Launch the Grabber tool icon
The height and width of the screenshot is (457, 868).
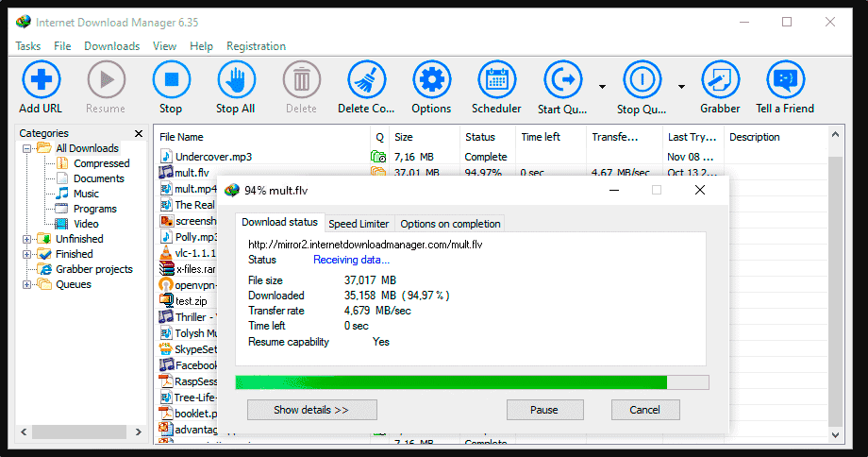coord(720,80)
